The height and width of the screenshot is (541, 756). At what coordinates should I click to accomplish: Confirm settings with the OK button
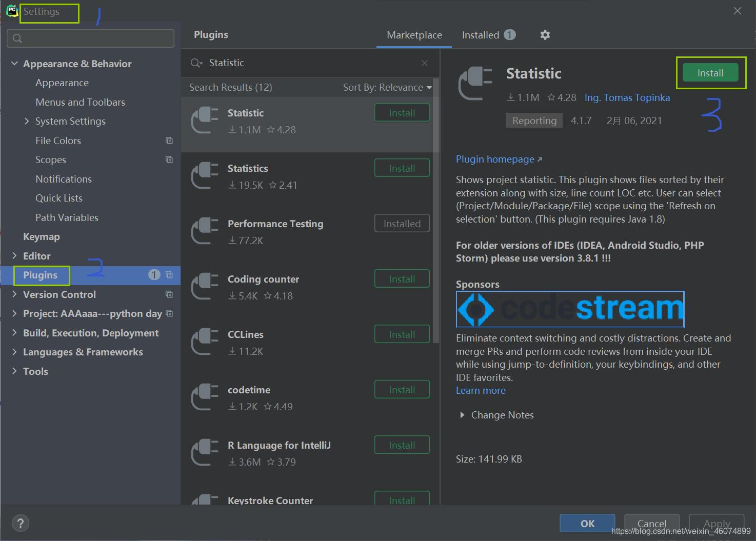(x=587, y=523)
